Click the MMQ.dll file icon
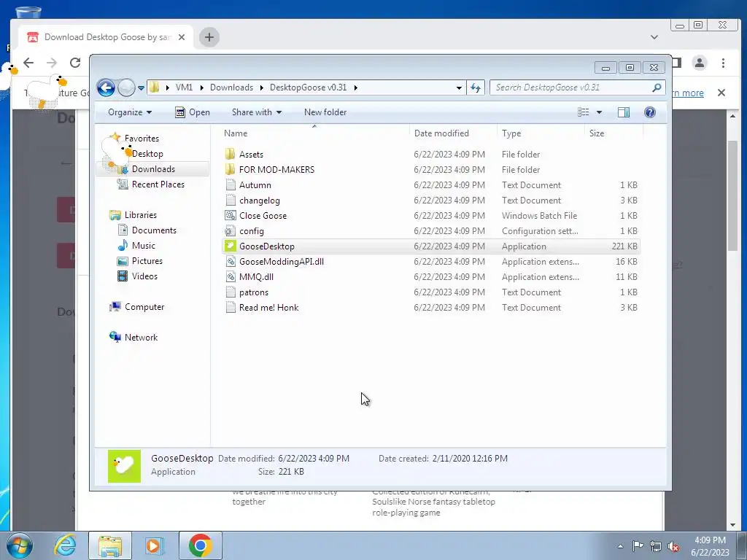The height and width of the screenshot is (560, 747). (231, 276)
